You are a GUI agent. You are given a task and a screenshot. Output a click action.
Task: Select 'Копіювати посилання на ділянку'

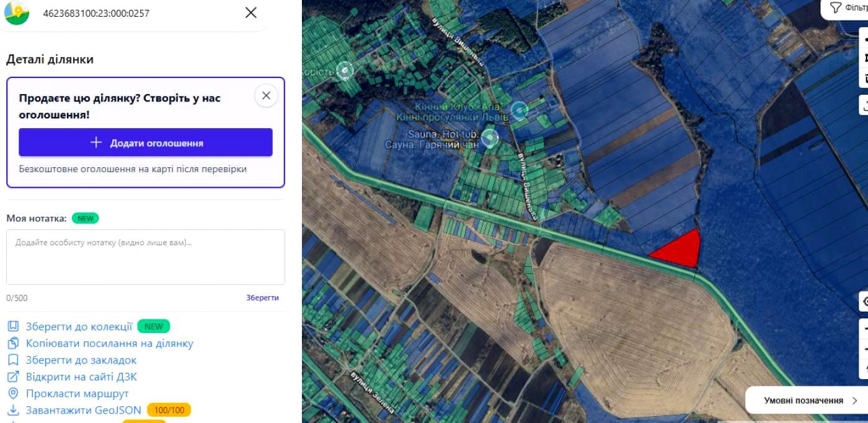(x=109, y=343)
